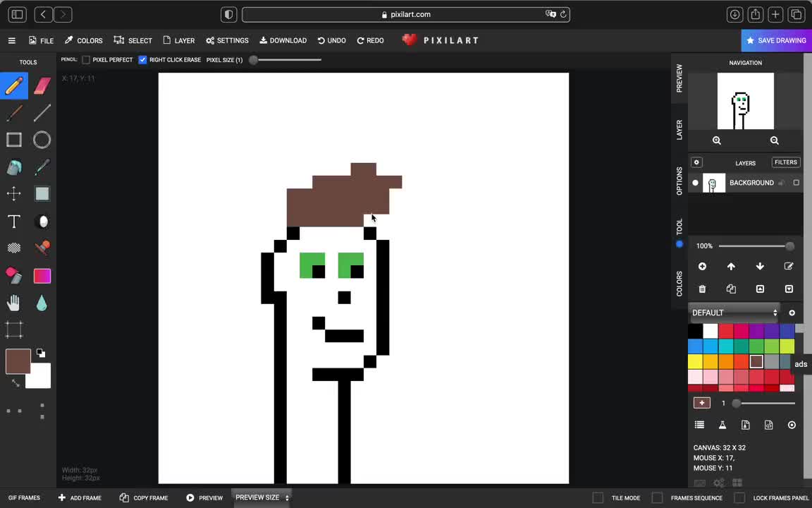
Task: Open the Preview Size dropdown
Action: pyautogui.click(x=262, y=497)
